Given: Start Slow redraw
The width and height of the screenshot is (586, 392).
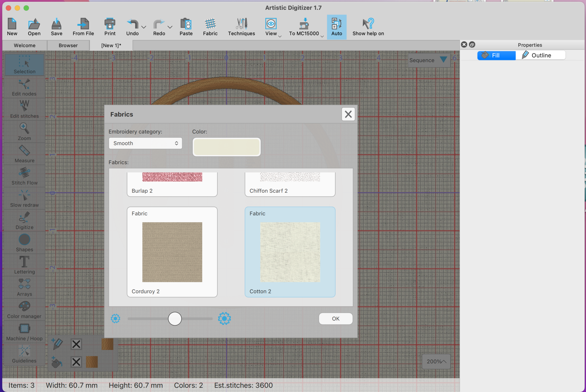Looking at the screenshot, I should (24, 198).
